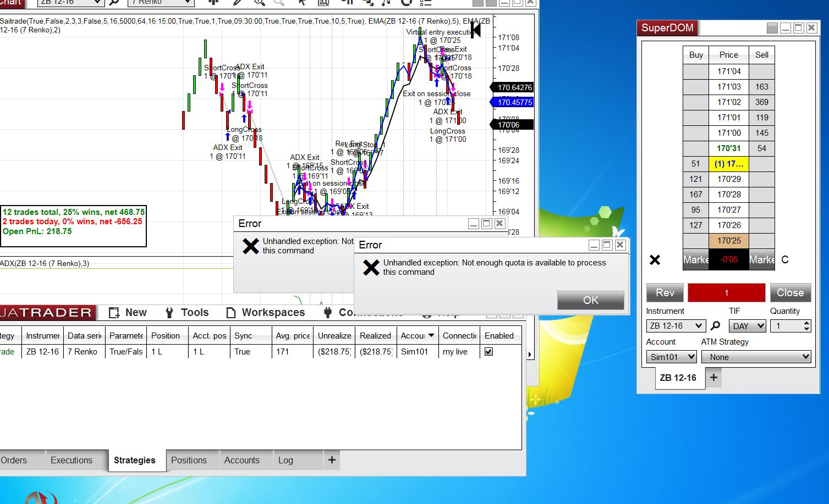Open the Strategies icon in chart toolbar
The image size is (829, 504).
pos(387,2)
